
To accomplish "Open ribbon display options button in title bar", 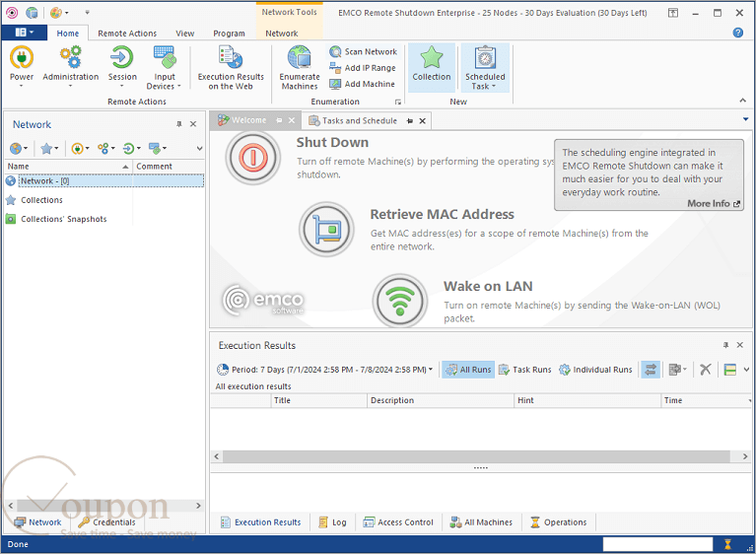I will point(673,13).
